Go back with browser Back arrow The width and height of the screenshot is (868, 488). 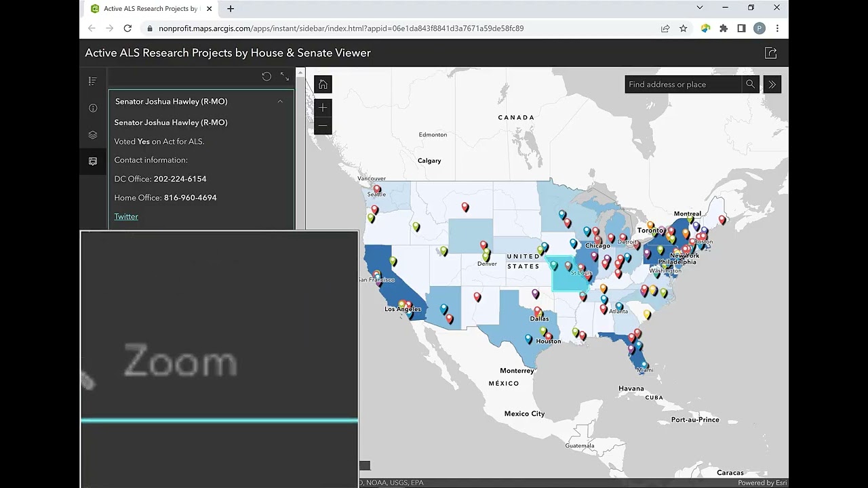click(x=92, y=28)
